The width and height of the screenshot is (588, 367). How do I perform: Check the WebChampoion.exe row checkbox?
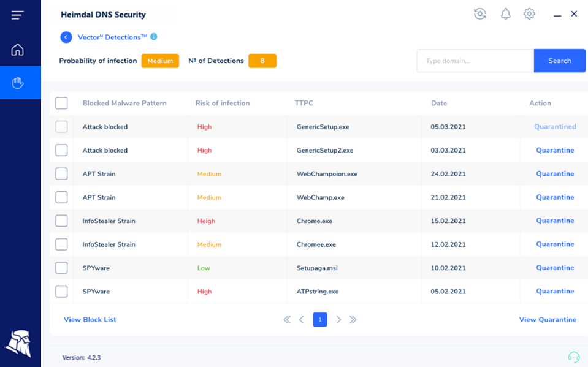tap(61, 174)
